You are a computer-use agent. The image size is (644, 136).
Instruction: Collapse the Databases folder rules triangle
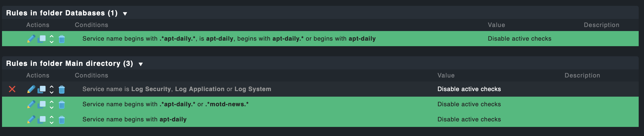tap(125, 14)
